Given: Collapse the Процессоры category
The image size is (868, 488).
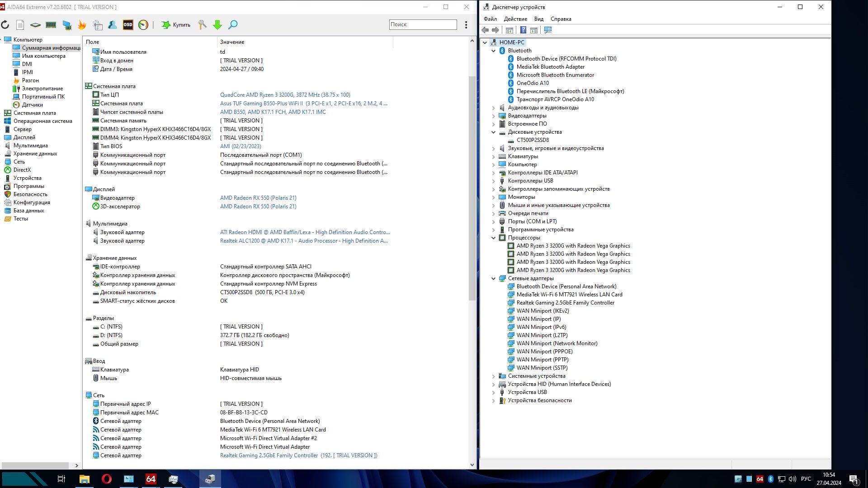Looking at the screenshot, I should pyautogui.click(x=494, y=238).
